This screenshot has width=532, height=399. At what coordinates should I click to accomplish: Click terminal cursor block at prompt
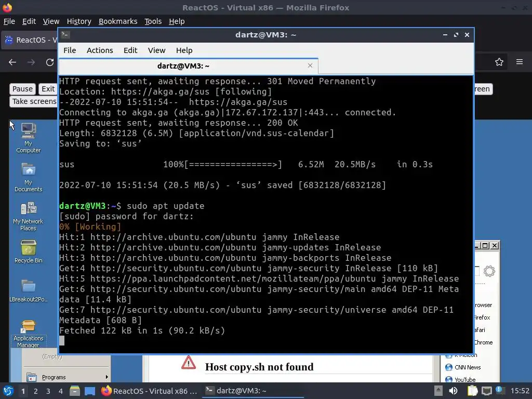[62, 341]
